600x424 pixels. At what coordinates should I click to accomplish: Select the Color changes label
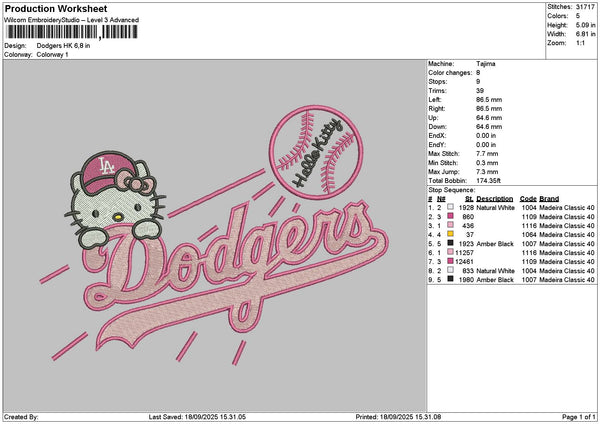coord(450,73)
